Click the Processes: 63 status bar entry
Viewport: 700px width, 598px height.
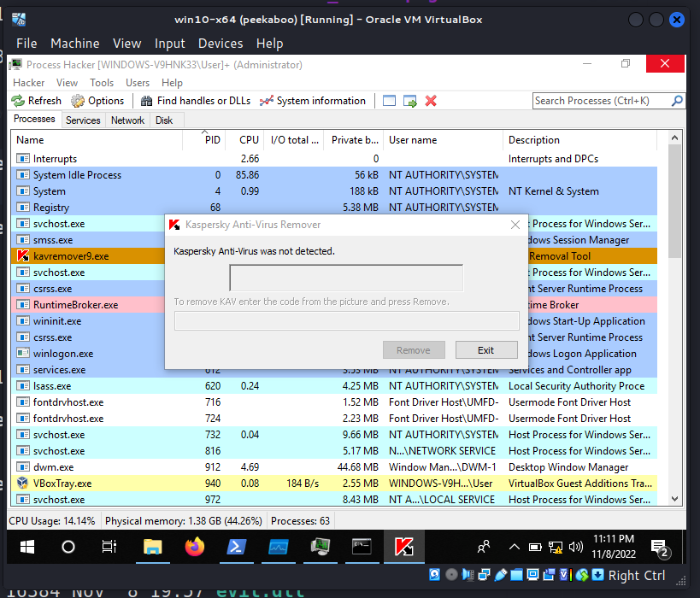tap(301, 521)
